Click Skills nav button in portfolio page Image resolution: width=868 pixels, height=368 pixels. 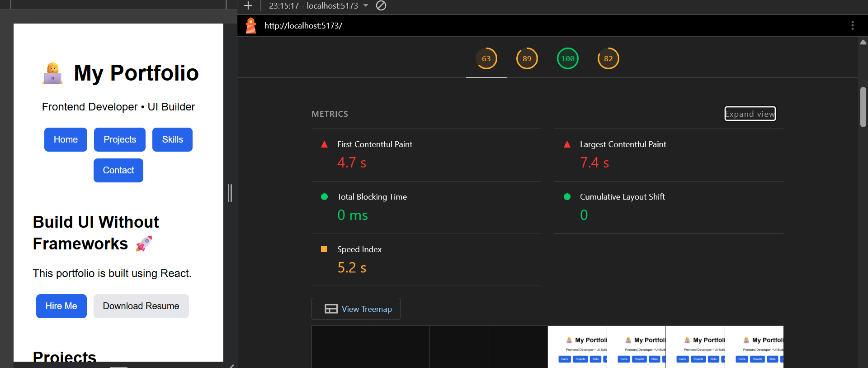(x=172, y=139)
